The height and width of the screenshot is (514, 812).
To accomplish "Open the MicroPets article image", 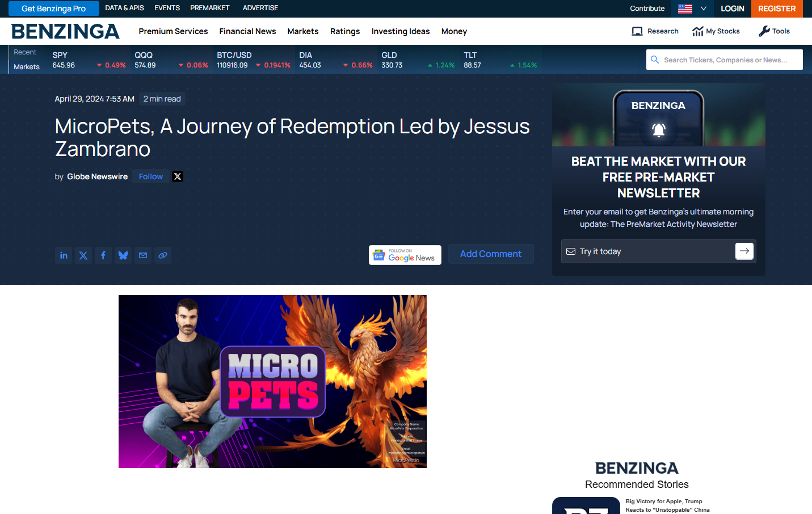I will (x=272, y=381).
